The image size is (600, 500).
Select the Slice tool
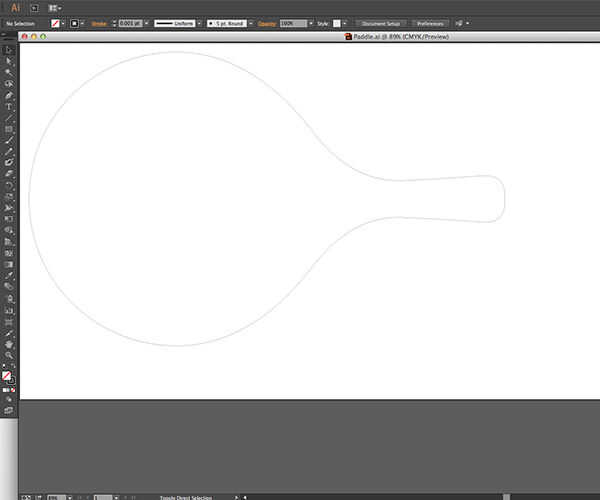click(x=8, y=333)
